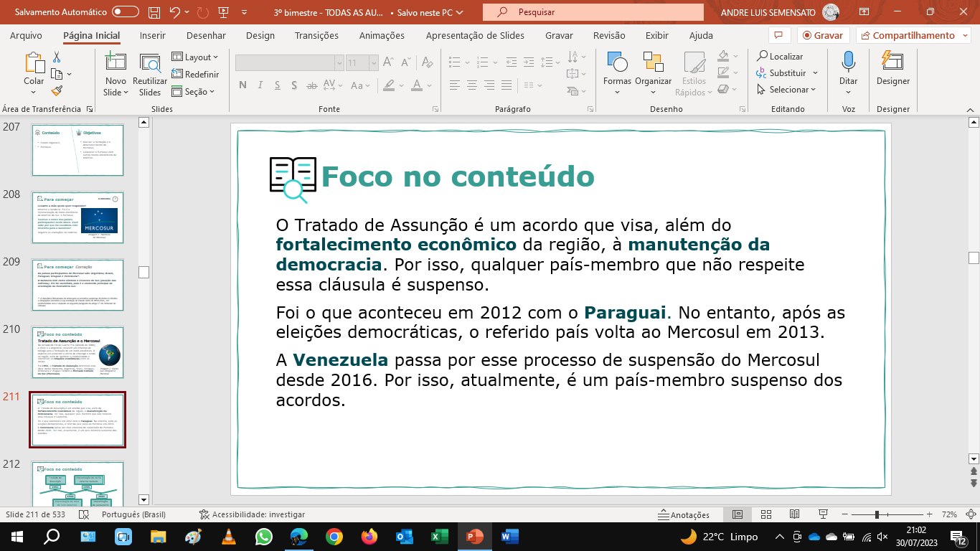Start slideshow from status bar icon
The image size is (980, 551).
click(x=824, y=514)
